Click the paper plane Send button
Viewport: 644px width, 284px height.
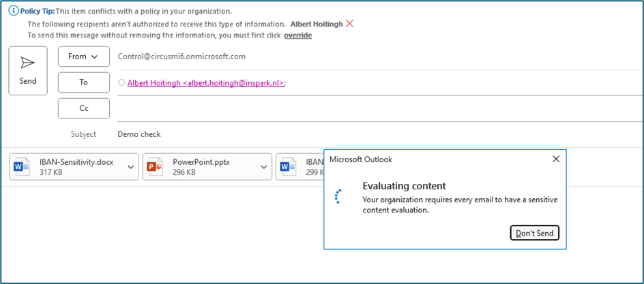pos(28,70)
